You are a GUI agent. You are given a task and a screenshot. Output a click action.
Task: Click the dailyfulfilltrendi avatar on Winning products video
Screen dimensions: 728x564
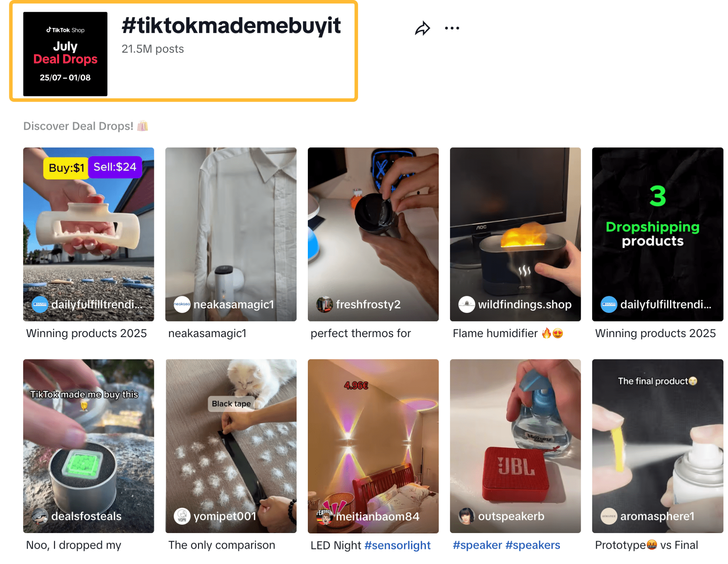pyautogui.click(x=40, y=304)
